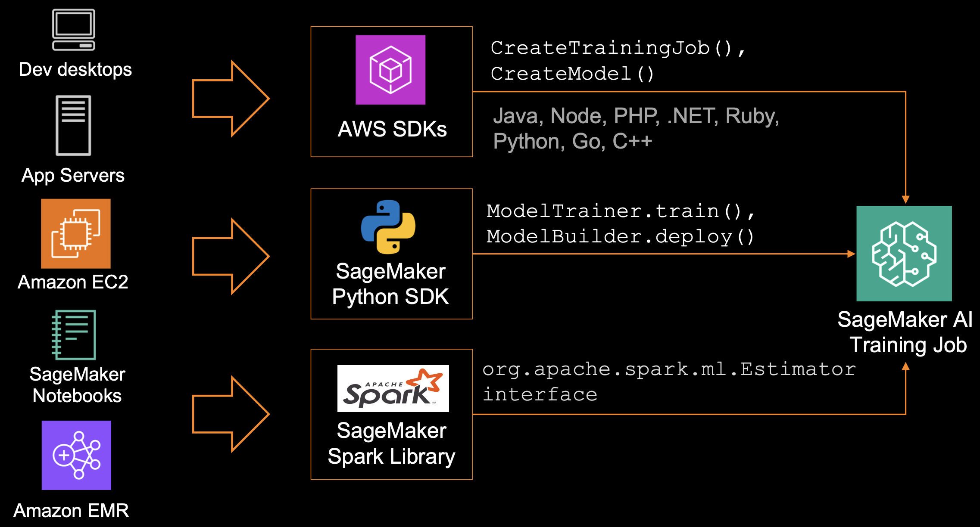Click the SageMaker Notebooks notebook icon
Screen dimensions: 980x527
point(74,335)
